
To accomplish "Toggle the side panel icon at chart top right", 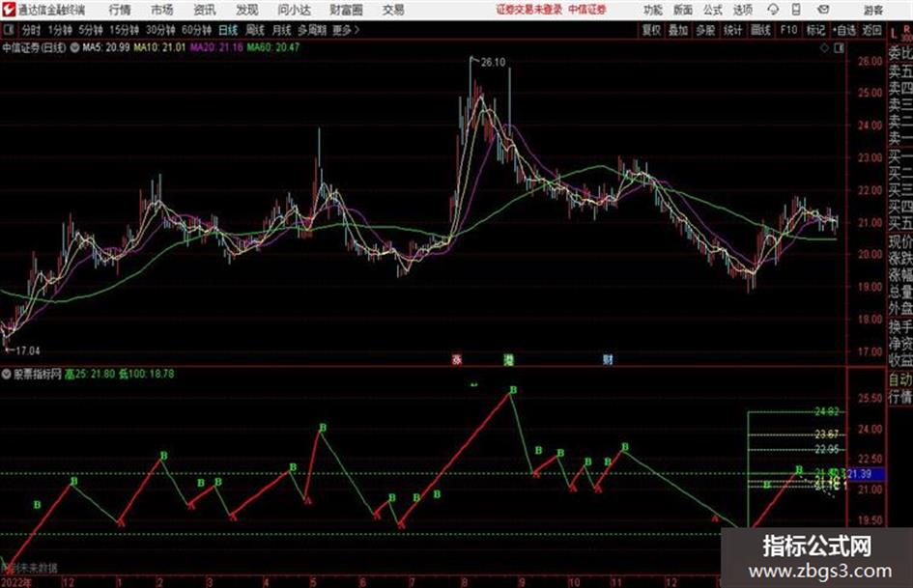I will (x=839, y=48).
